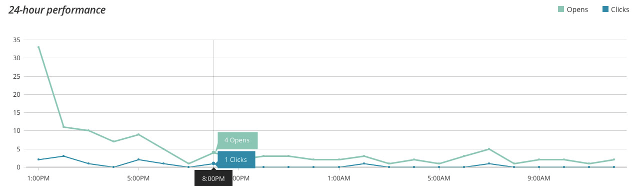Click the 5:00AM x-axis label
644x186 pixels.
point(439,178)
